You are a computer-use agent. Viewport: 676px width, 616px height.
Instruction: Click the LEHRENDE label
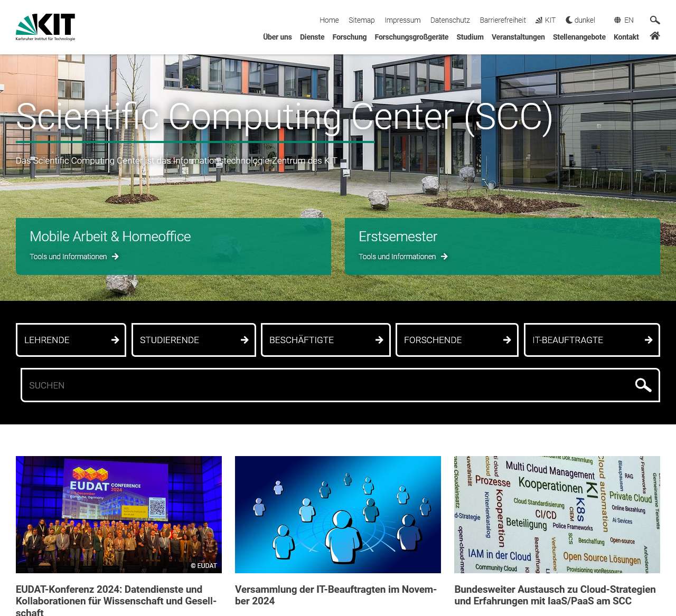(47, 340)
